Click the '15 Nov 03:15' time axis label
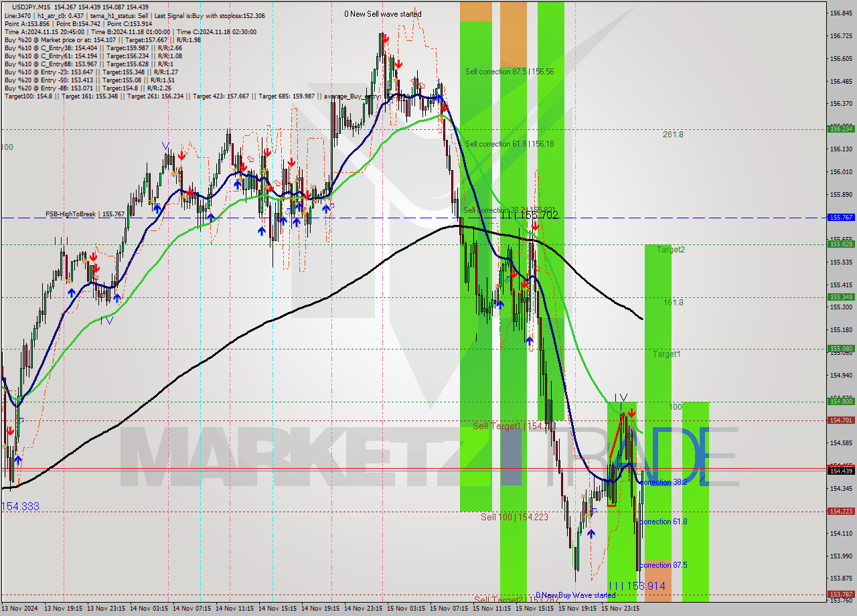This screenshot has height=616, width=857. tap(407, 609)
